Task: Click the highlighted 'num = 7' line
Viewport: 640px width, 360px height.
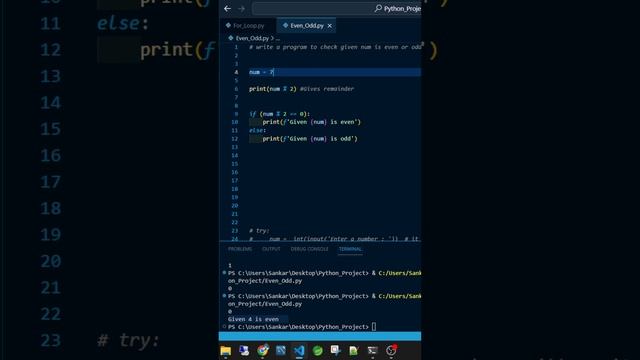Action: click(x=335, y=72)
